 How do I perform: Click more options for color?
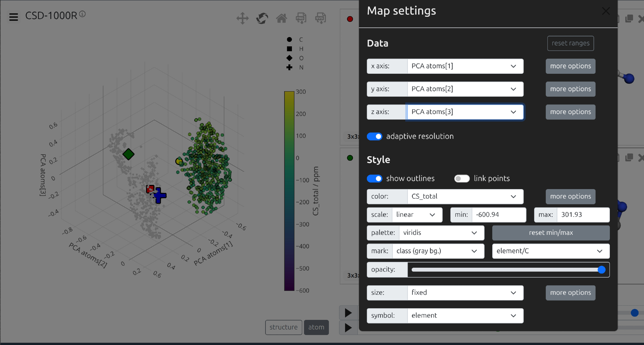570,196
